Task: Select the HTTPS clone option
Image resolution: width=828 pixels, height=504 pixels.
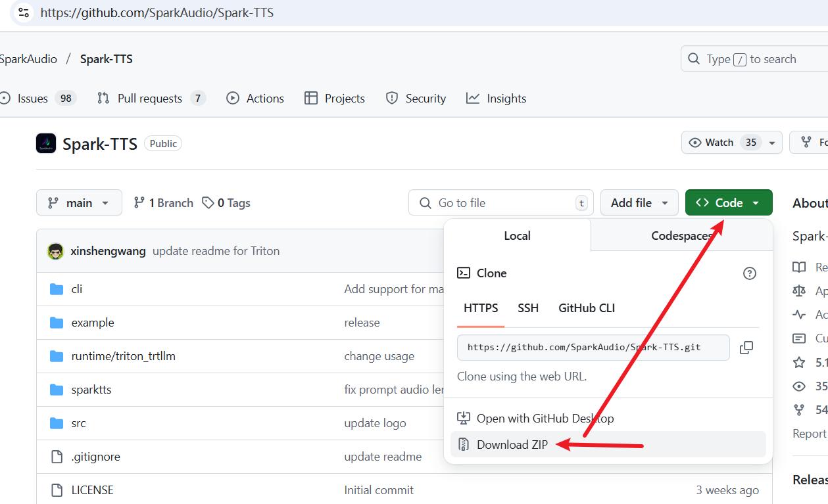Action: [x=481, y=308]
